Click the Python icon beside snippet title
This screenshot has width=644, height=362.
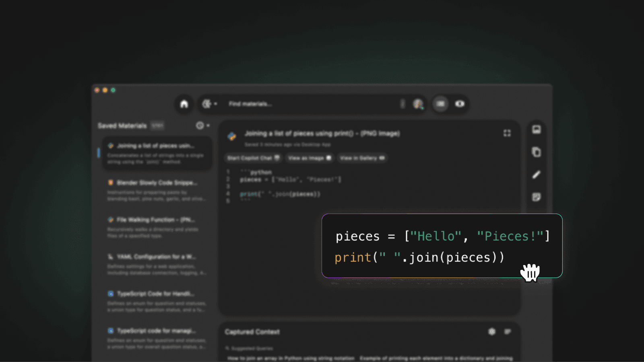coord(232,136)
